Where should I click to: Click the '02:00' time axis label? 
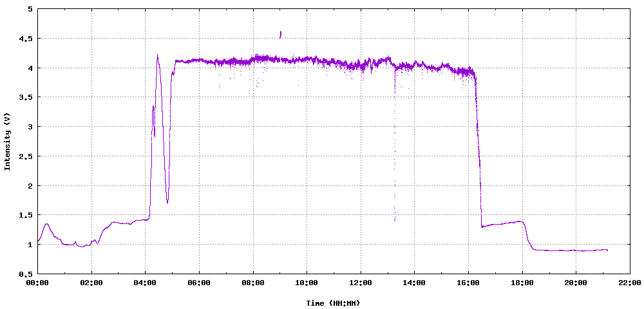click(x=91, y=283)
